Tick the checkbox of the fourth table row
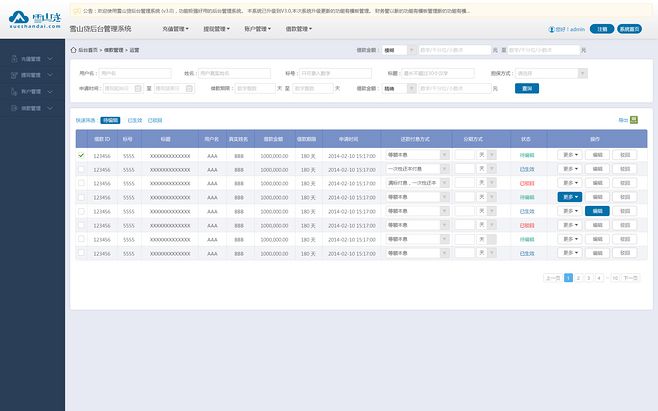658x411 pixels. pos(81,197)
